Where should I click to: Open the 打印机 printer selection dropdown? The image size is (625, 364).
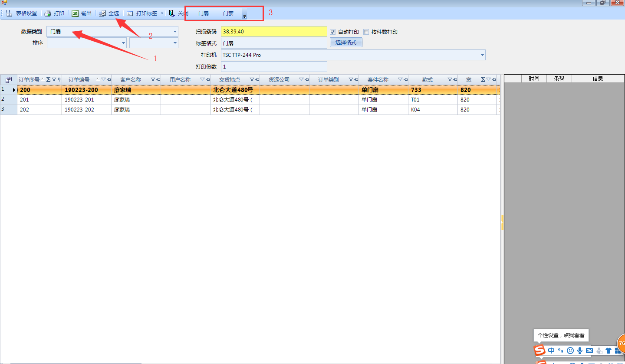482,55
